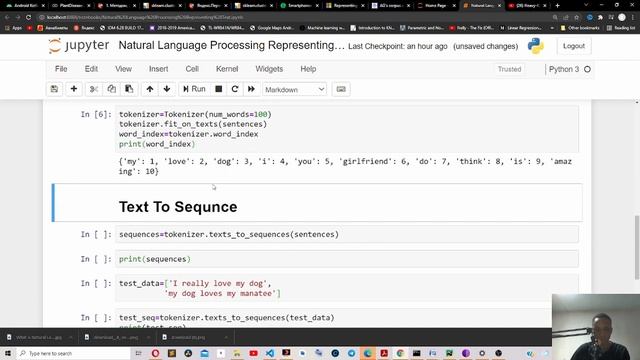
Task: Move selected cell up
Action: [x=150, y=89]
